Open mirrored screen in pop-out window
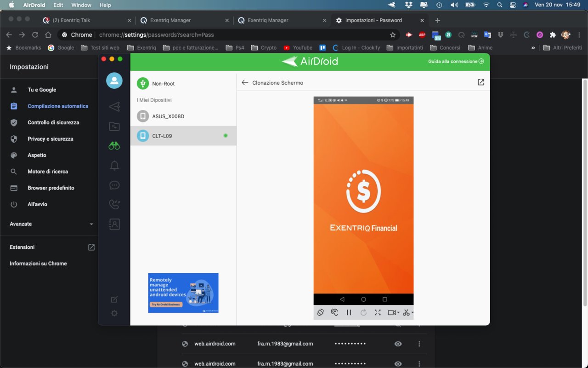The height and width of the screenshot is (368, 588). click(x=481, y=82)
